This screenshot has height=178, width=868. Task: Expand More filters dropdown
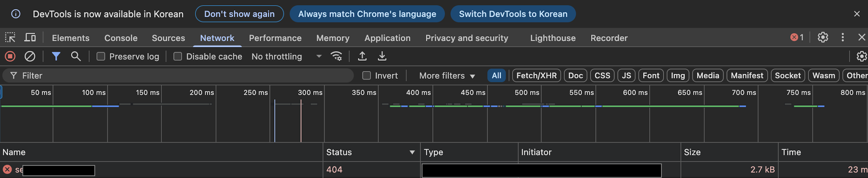coord(447,76)
